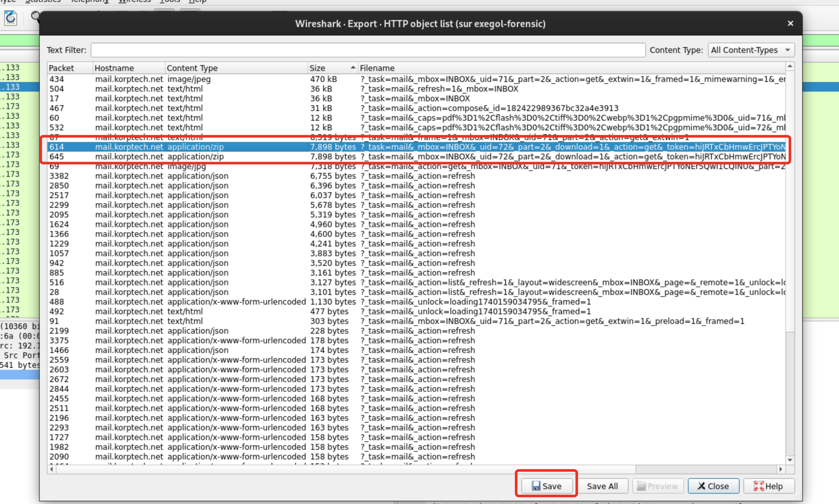Select packet 3382 application/json row
This screenshot has width=839, height=504.
(416, 176)
